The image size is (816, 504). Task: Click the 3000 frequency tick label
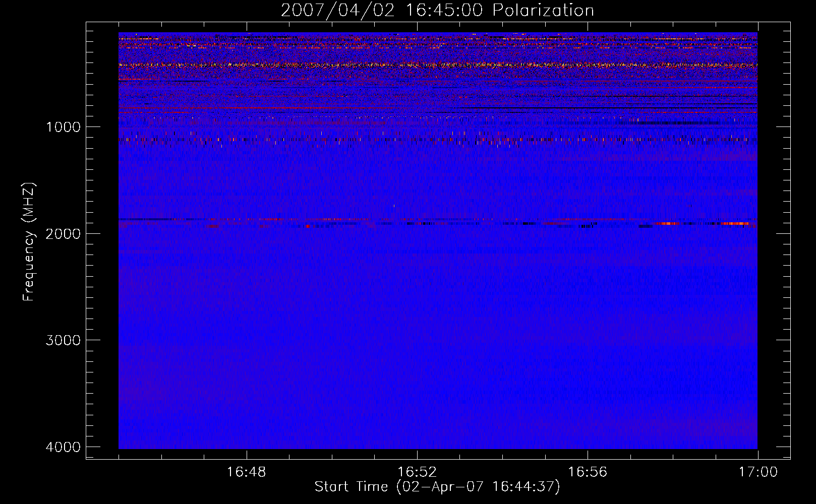(x=63, y=340)
